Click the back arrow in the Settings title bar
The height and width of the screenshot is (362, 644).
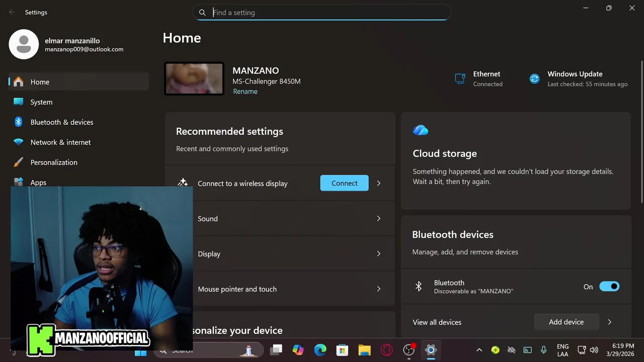(x=12, y=12)
